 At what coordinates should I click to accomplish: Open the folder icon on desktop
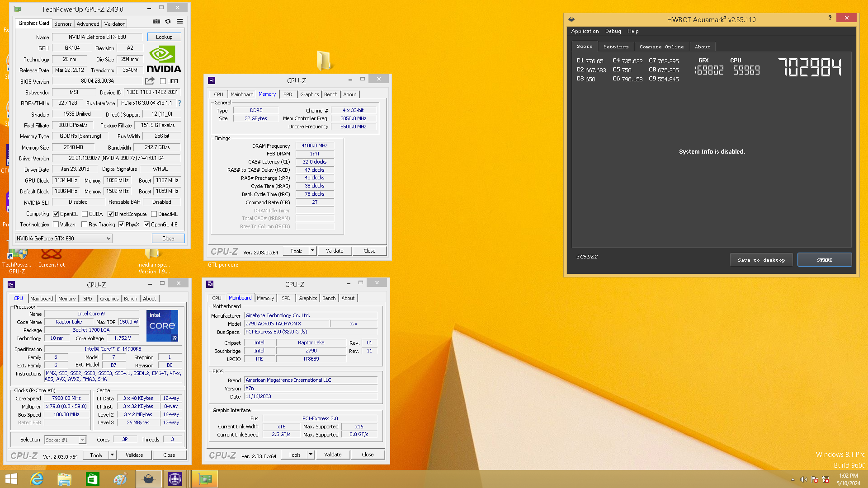click(x=324, y=61)
